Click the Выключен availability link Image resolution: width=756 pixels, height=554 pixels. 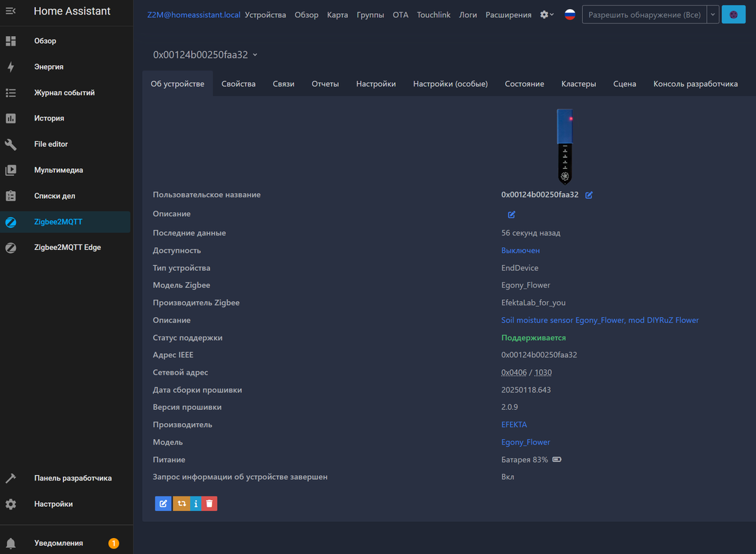(x=520, y=251)
